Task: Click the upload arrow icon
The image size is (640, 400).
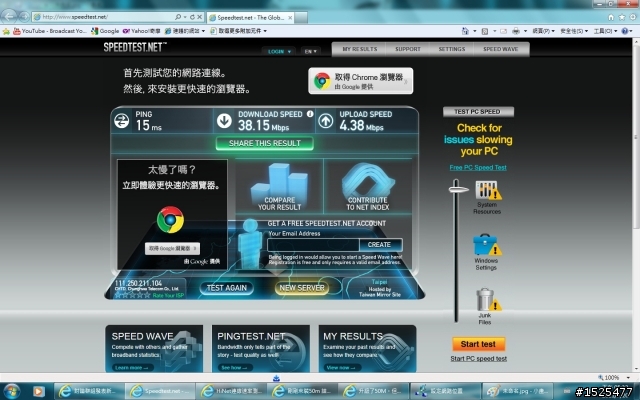Action: pos(326,121)
